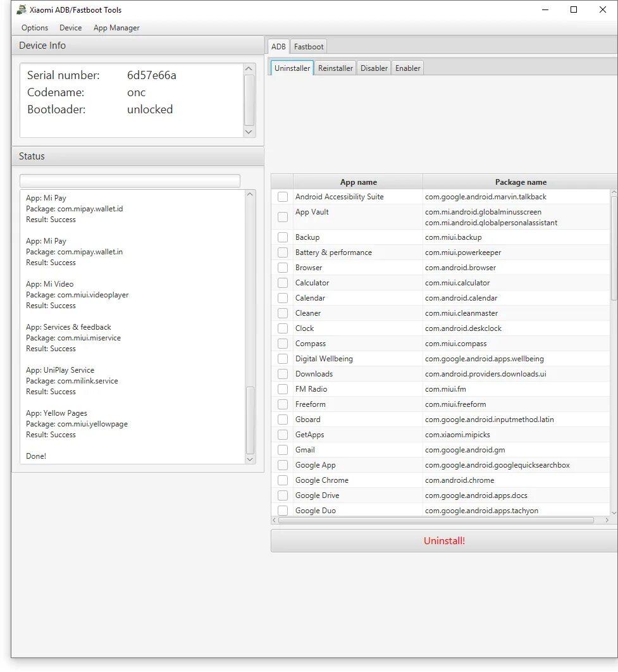The image size is (618, 672).
Task: Tick the Freeform checkbox
Action: [x=283, y=404]
